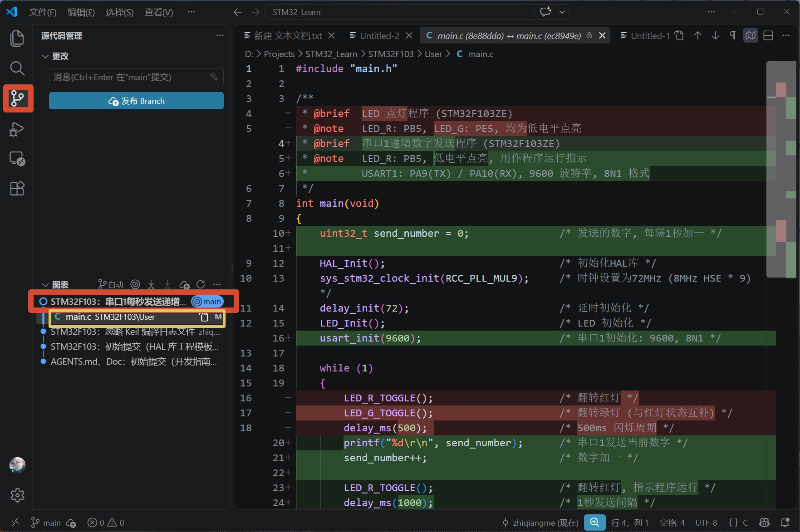Click publish branch cloud icon in graph toolbar
The height and width of the screenshot is (532, 800).
pyautogui.click(x=184, y=284)
